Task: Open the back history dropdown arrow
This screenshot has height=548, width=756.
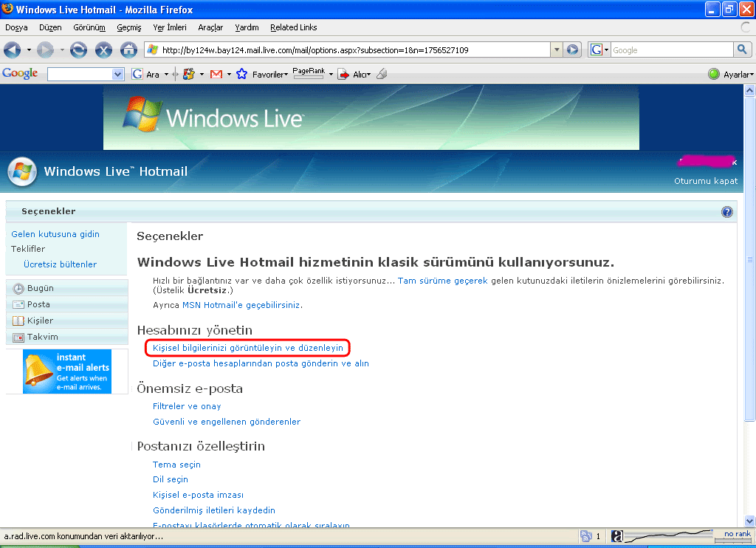Action: pyautogui.click(x=29, y=49)
